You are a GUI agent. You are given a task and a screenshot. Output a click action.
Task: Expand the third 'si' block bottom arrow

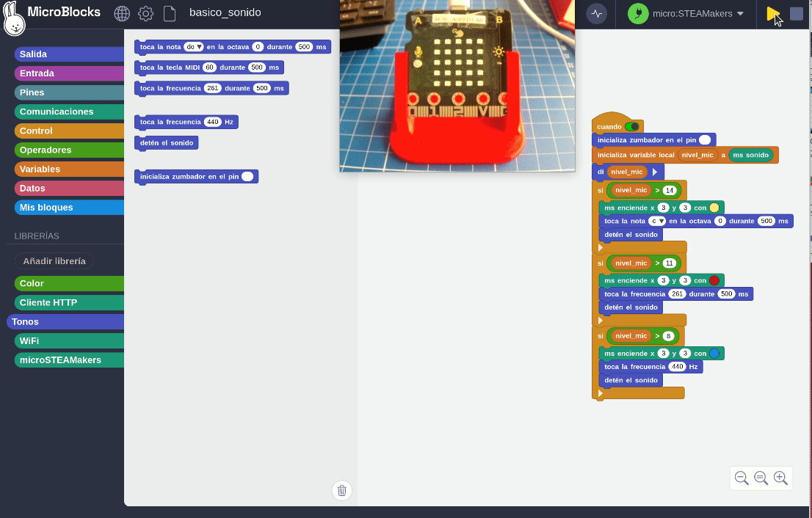(601, 393)
